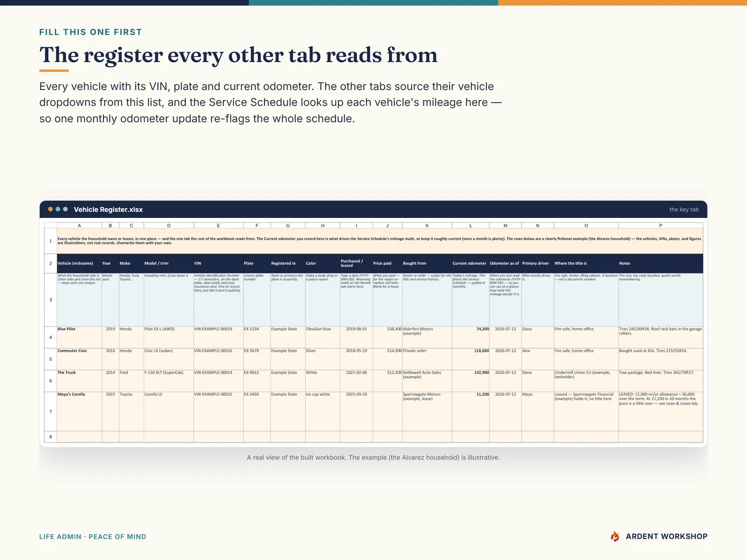Select column A header
747x560 pixels.
click(x=79, y=225)
